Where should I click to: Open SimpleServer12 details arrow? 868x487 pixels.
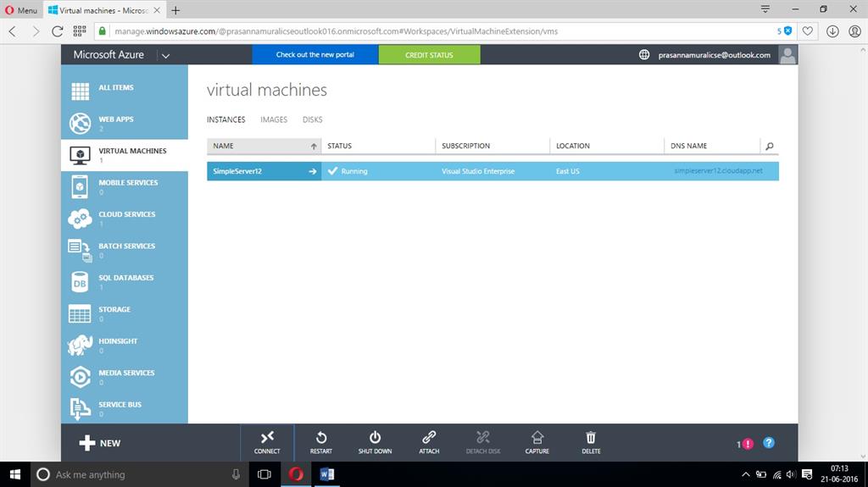click(313, 172)
